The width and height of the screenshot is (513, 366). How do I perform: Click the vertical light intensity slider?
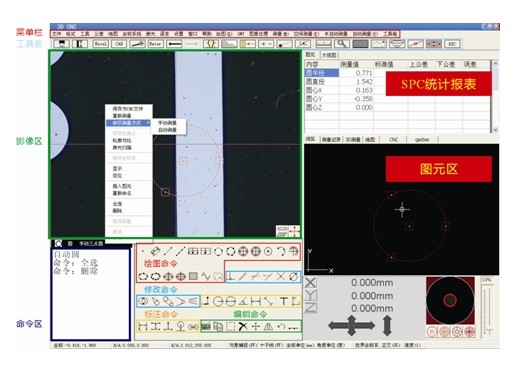[x=488, y=309]
